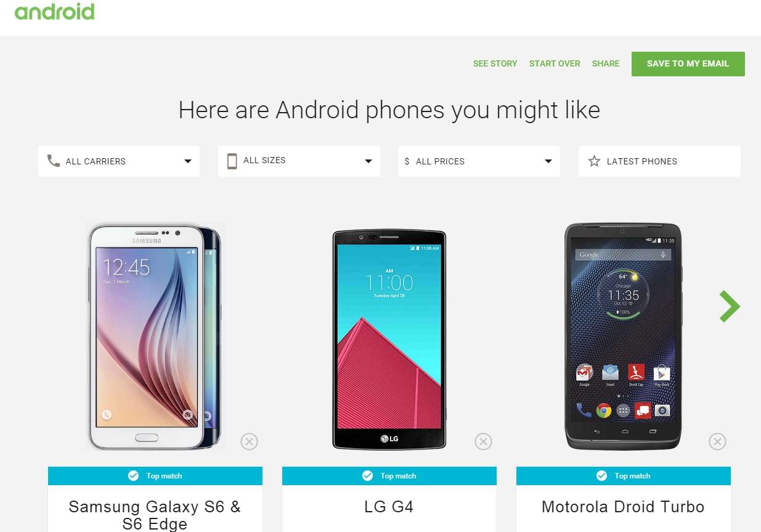Dismiss the Motorola Droid Turbo phone
761x532 pixels.
click(x=717, y=441)
